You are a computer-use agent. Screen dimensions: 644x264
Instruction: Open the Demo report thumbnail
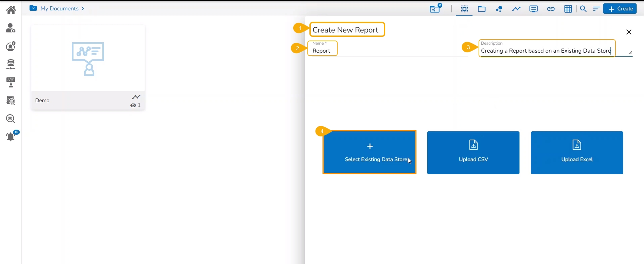coord(88,58)
